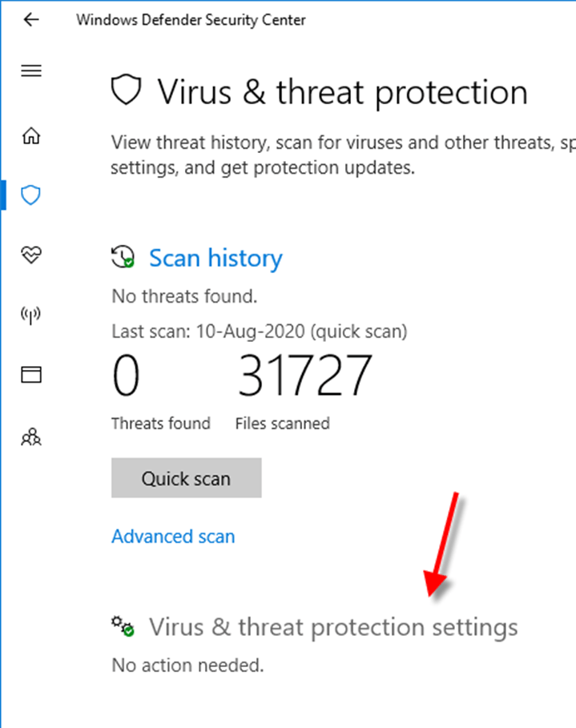The height and width of the screenshot is (728, 576).
Task: Start a Quick scan
Action: (187, 478)
